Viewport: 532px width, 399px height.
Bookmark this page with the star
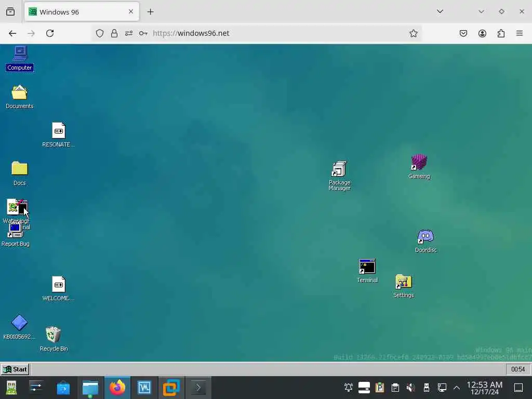click(413, 33)
